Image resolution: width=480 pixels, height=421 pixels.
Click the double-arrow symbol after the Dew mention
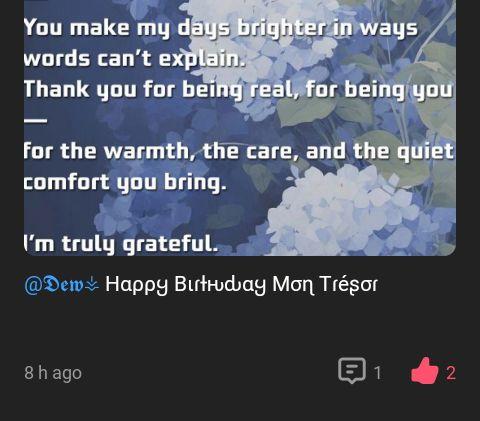click(92, 285)
